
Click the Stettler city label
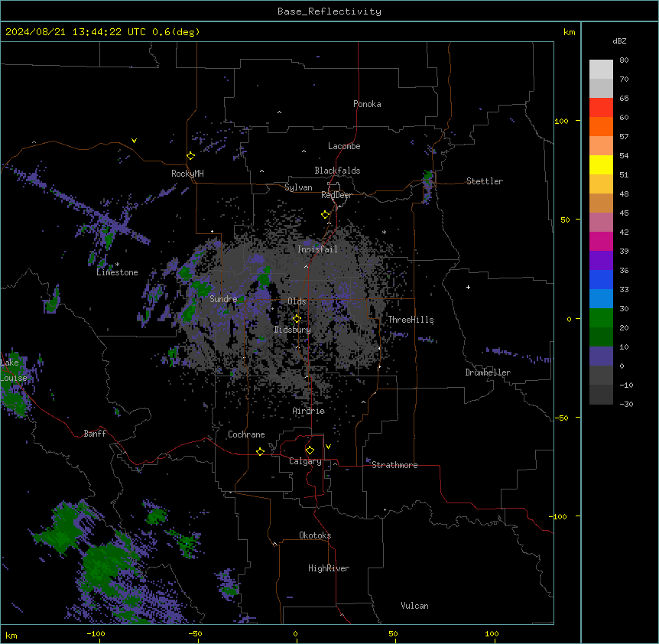pos(485,181)
